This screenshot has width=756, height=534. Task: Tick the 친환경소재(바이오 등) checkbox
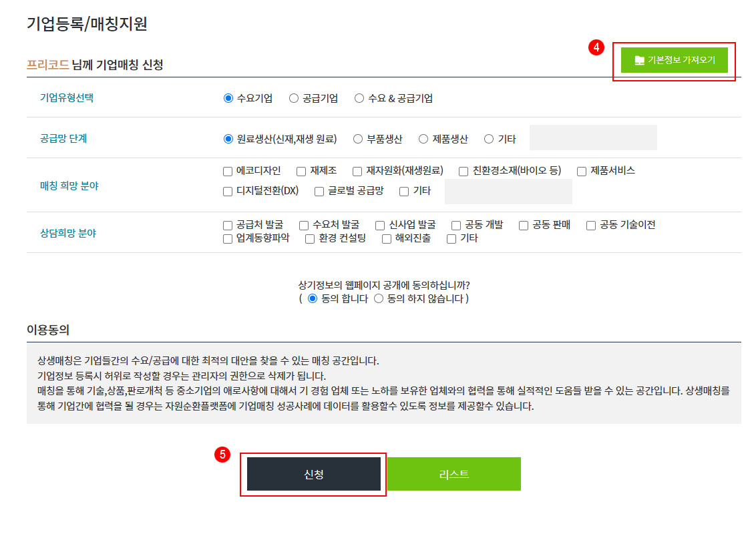(x=463, y=171)
